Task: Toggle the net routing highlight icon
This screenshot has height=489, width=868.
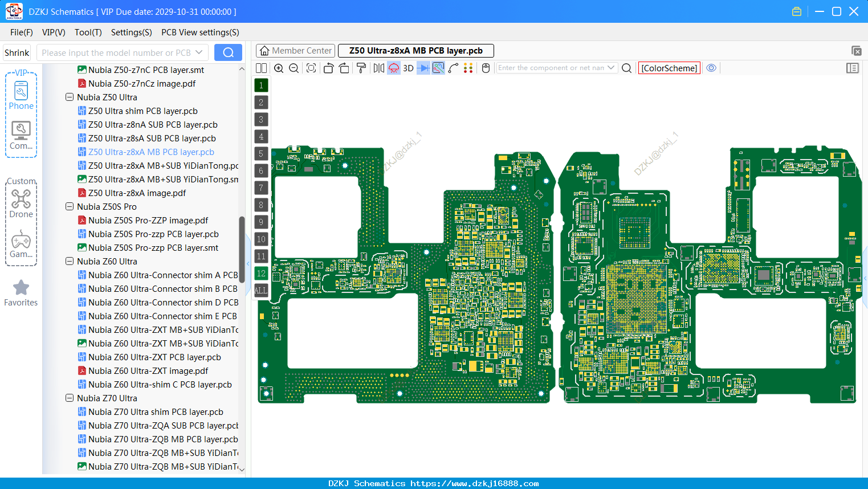Action: [438, 68]
